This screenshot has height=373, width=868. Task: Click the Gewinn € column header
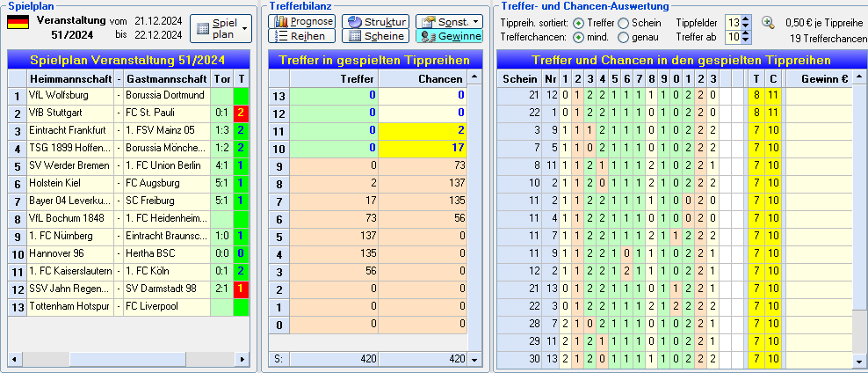click(819, 78)
